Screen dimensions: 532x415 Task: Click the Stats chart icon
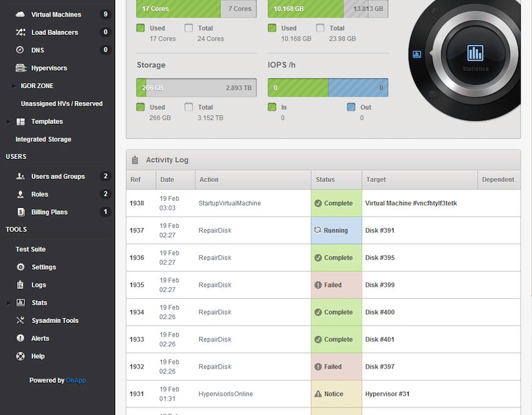pos(21,302)
